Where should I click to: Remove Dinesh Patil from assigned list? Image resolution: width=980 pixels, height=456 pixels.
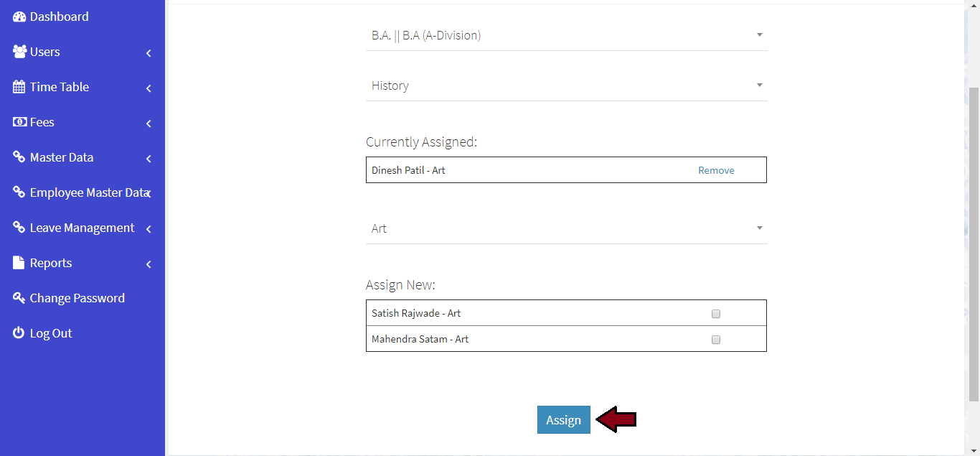tap(716, 170)
